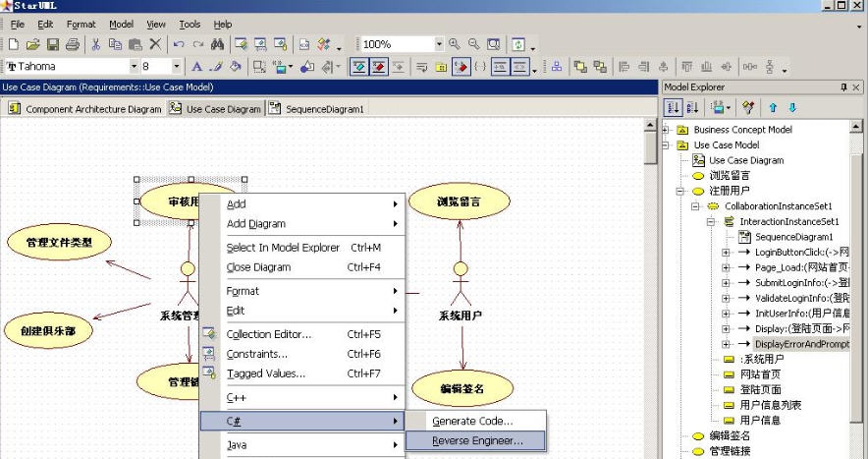Select Reverse Engineer... in the C# submenu
Screen dimensions: 868x459
click(x=477, y=441)
